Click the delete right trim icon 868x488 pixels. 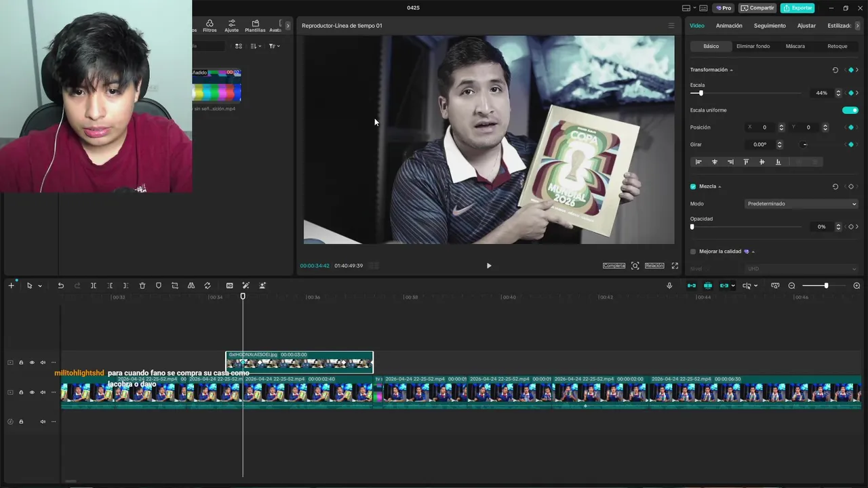point(126,286)
